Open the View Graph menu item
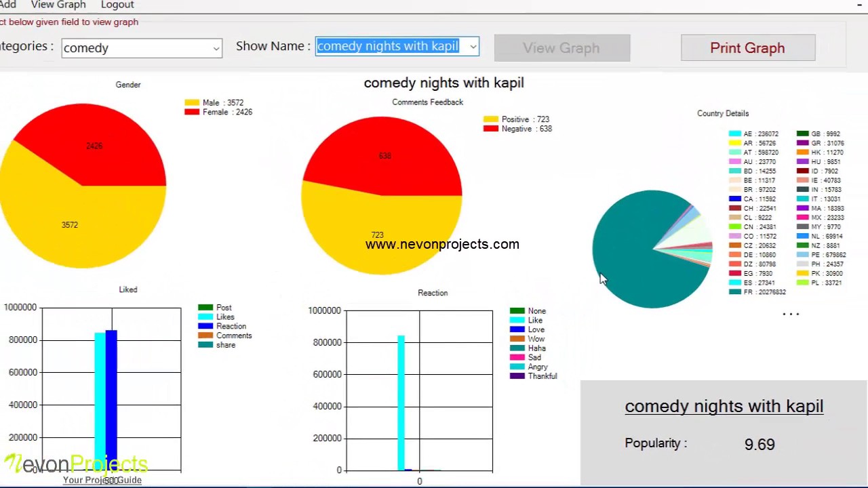This screenshot has width=868, height=488. click(58, 5)
